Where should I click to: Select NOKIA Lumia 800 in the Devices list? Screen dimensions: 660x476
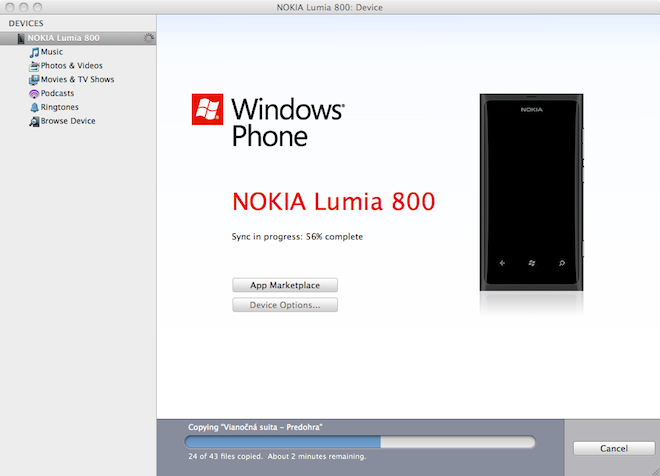(x=78, y=38)
